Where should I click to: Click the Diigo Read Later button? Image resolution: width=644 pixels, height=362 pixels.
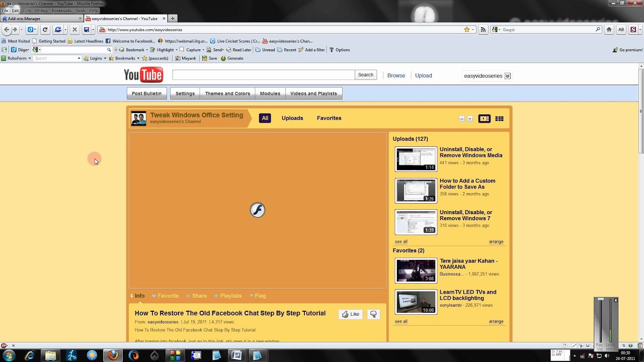[238, 50]
